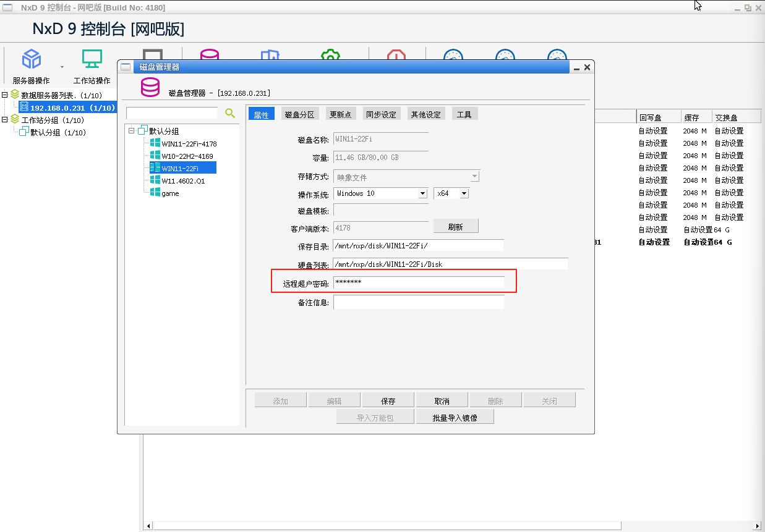
Task: Click the 保存 button
Action: [x=388, y=400]
